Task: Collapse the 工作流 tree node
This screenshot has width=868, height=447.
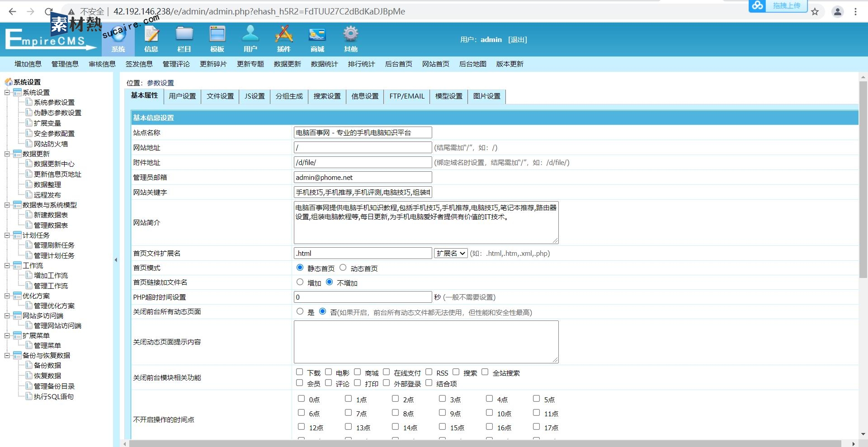Action: click(x=7, y=265)
